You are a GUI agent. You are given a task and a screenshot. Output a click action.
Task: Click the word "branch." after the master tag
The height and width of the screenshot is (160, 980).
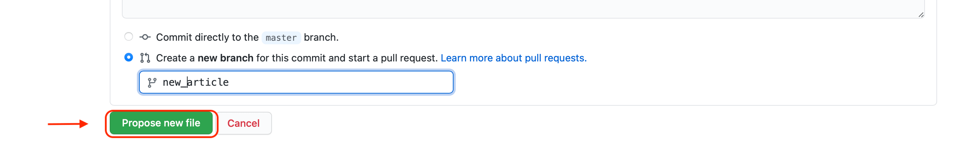[321, 37]
